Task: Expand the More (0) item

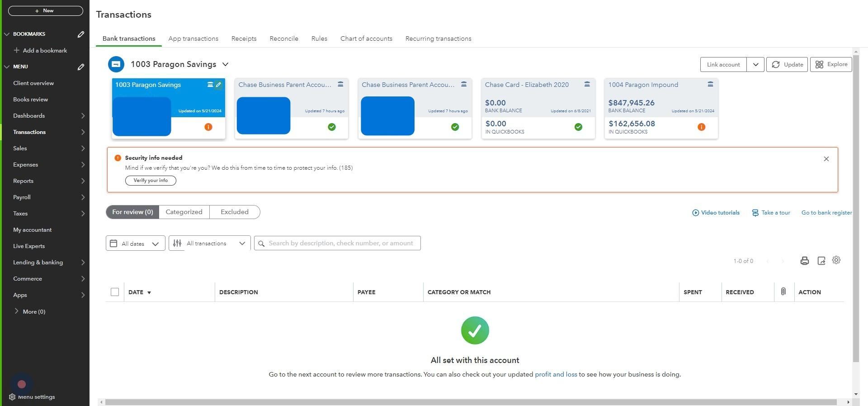Action: pos(29,312)
